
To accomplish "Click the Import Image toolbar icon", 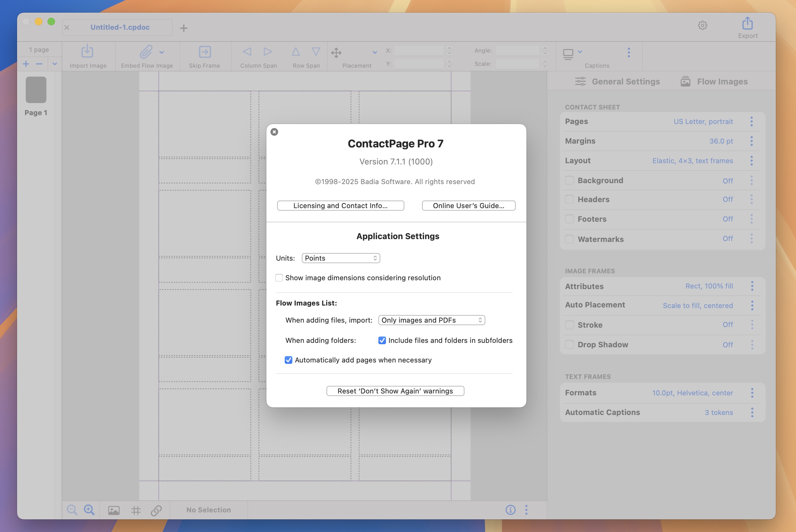I will [87, 51].
